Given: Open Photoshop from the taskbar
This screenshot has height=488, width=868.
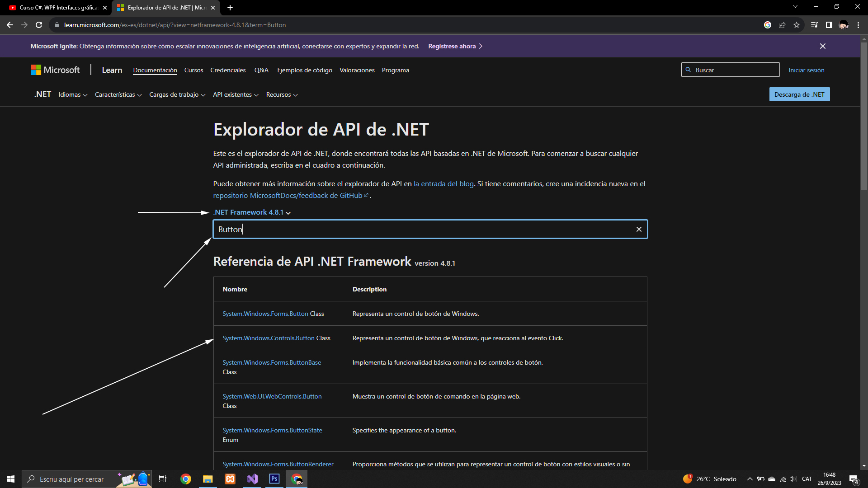Looking at the screenshot, I should (x=274, y=479).
